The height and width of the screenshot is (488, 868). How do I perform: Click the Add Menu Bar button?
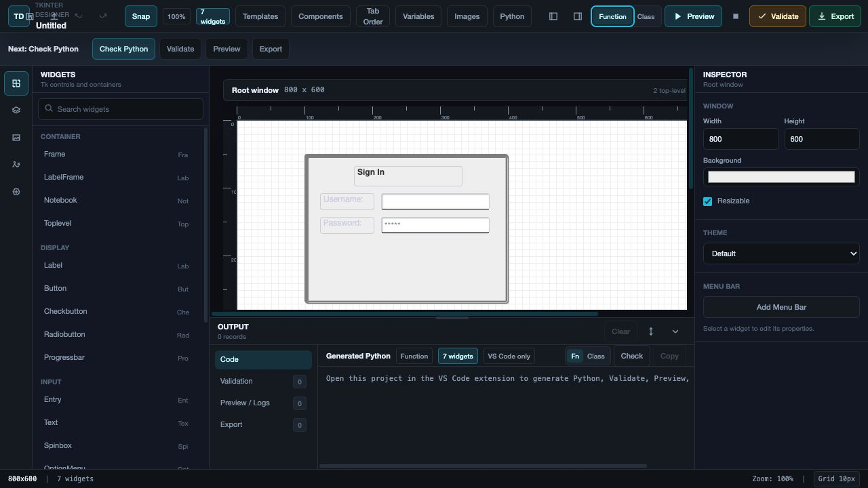781,307
